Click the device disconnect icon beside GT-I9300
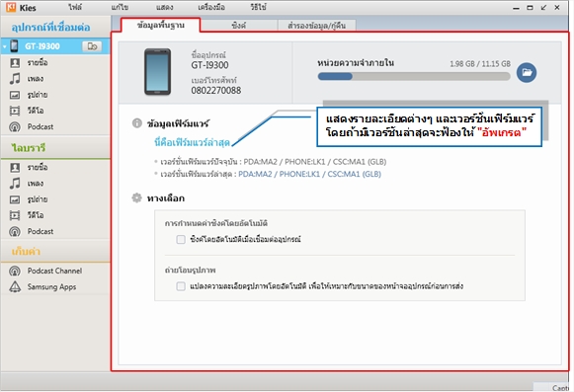This screenshot has height=392, width=574. coord(92,46)
